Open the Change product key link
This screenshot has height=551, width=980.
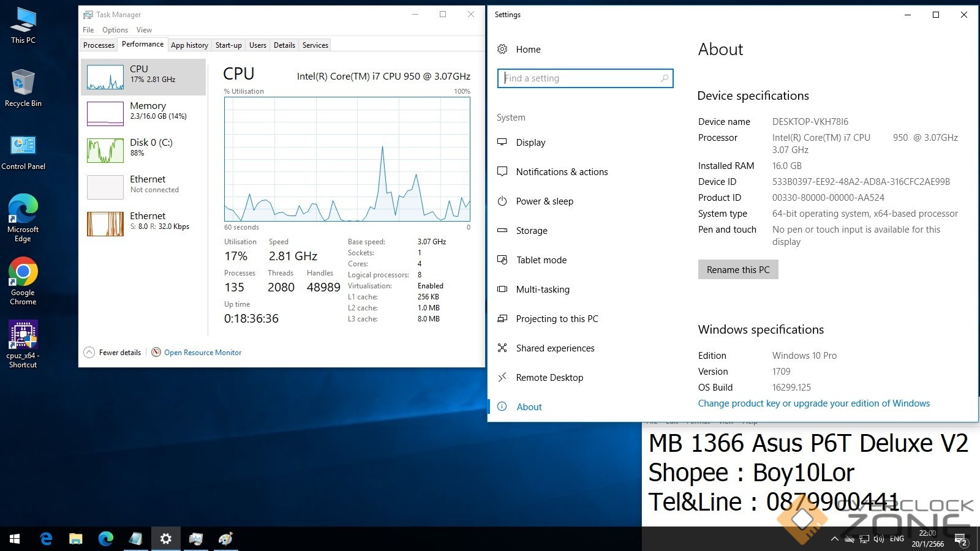click(x=813, y=403)
